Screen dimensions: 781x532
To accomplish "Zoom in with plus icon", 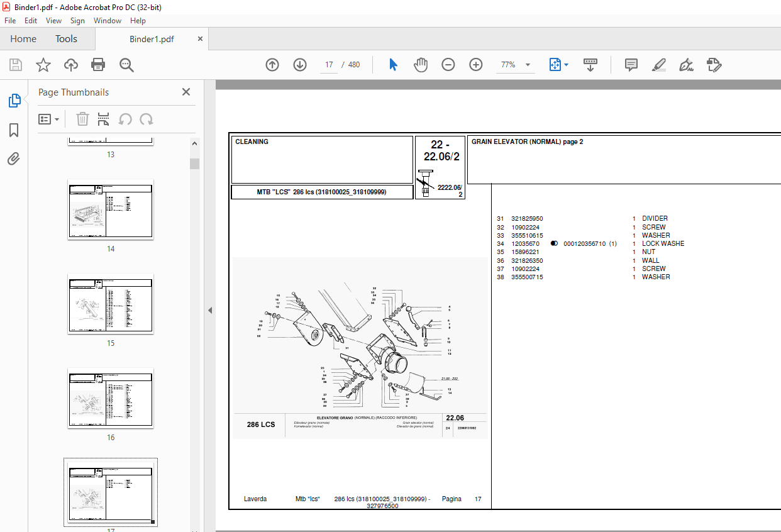I will (476, 65).
